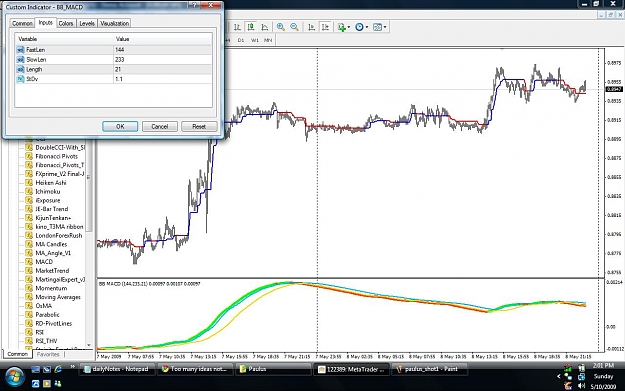Select MACD indicator in Navigator
The image size is (625, 391).
[x=44, y=262]
